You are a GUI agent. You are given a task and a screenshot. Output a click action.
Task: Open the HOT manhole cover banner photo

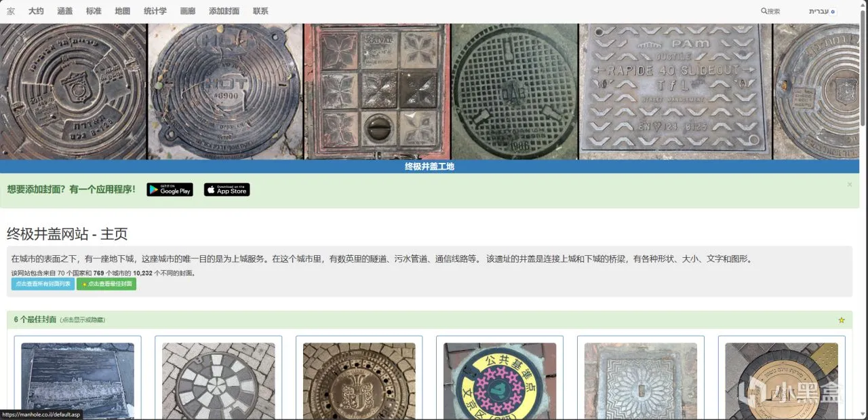click(225, 92)
